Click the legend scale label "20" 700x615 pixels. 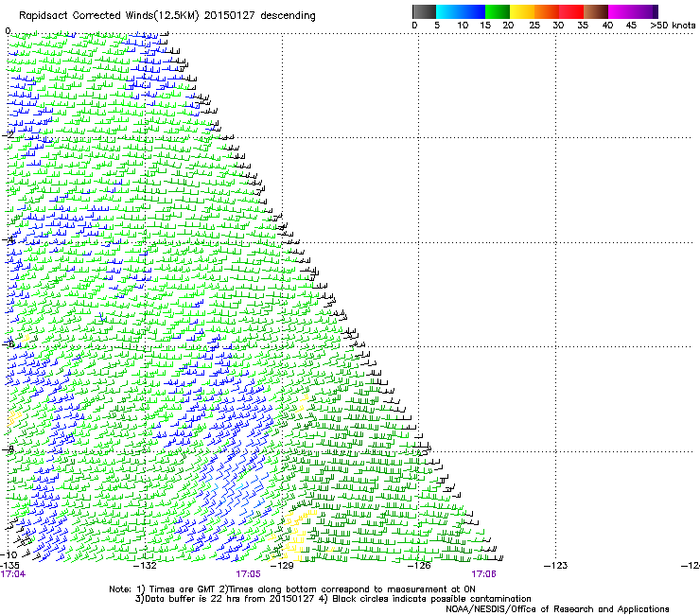tap(508, 26)
